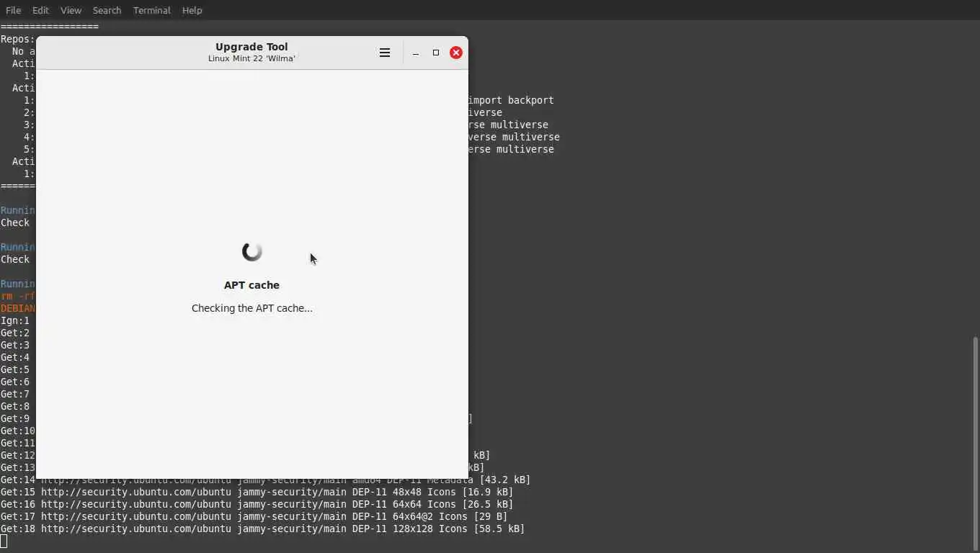Open the Upgrade Tool hamburger menu

(385, 53)
